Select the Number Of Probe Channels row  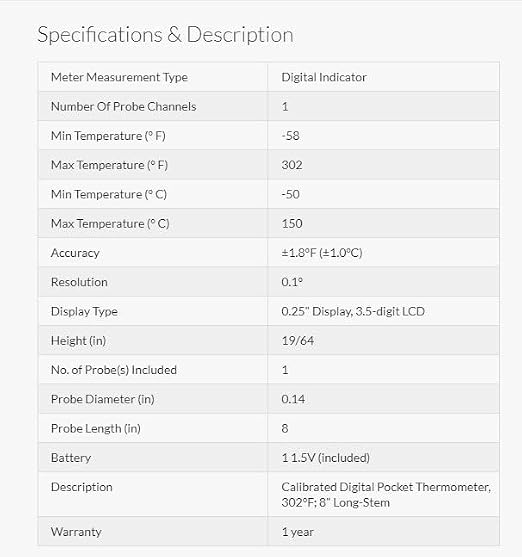(269, 107)
